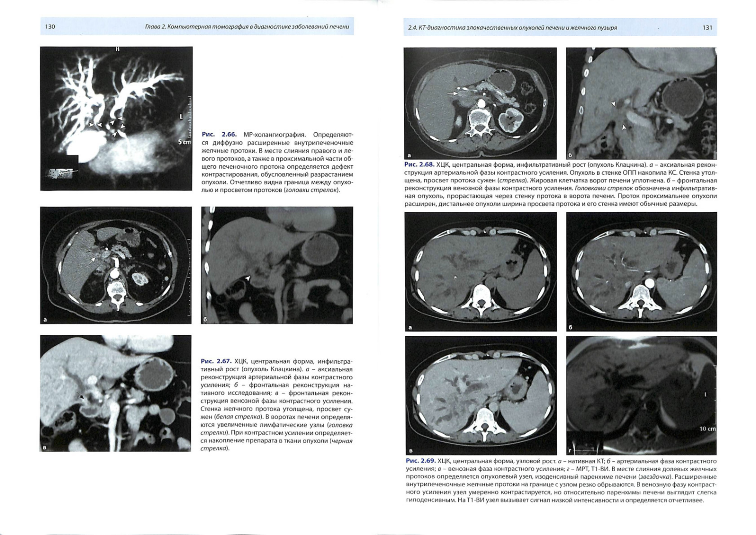Click figure label 'Рис. 2.69.'
This screenshot has height=535, width=756.
pos(421,461)
